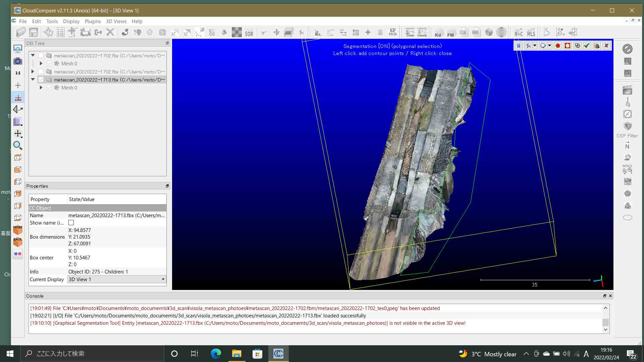Enable the Show name checkbox in Properties

coord(71,223)
